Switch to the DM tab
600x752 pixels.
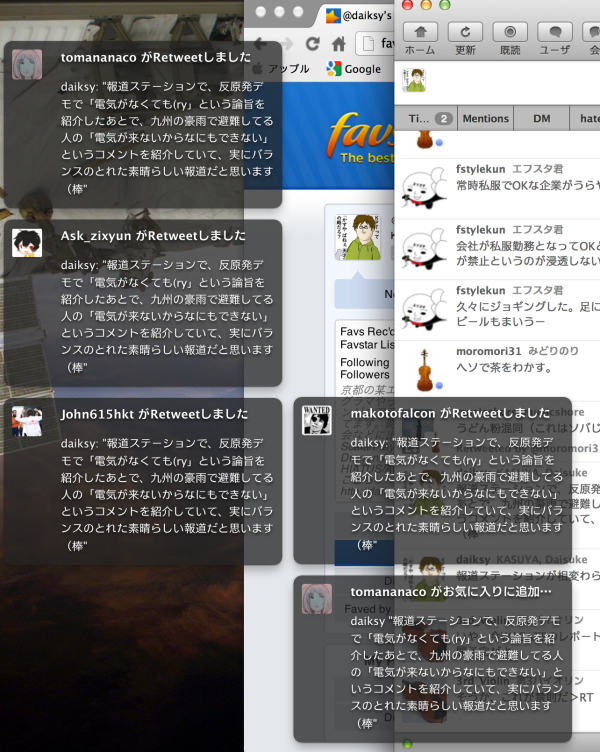click(x=541, y=118)
